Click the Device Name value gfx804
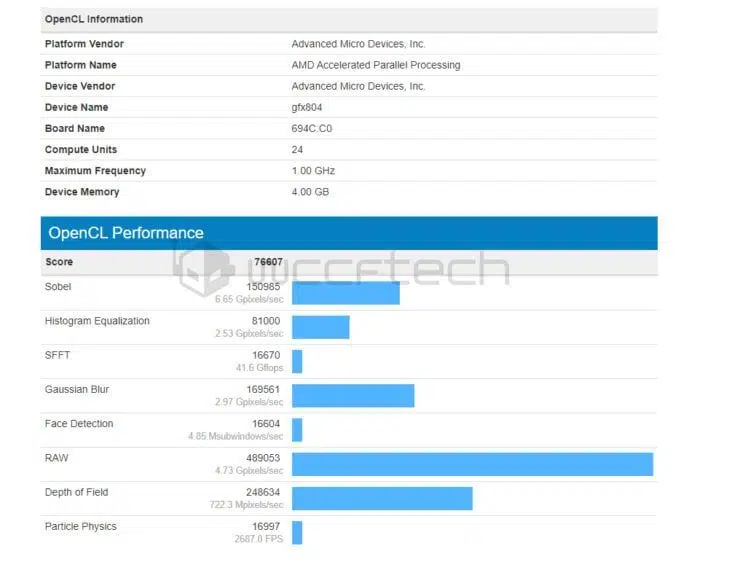Image resolution: width=740 pixels, height=562 pixels. pos(307,108)
